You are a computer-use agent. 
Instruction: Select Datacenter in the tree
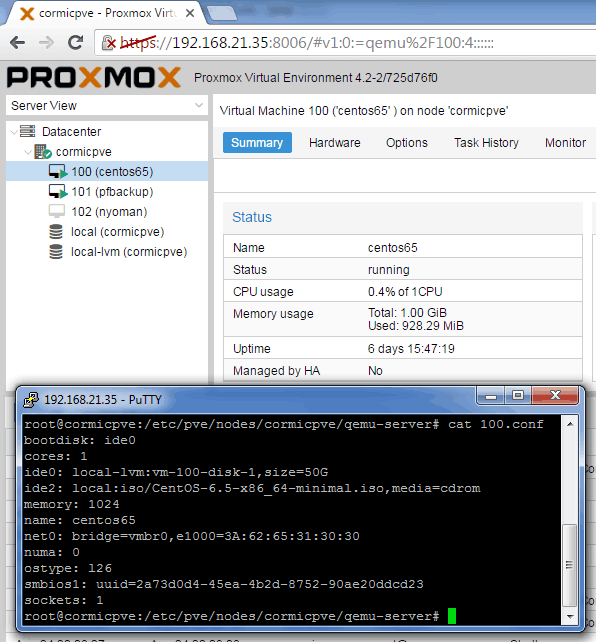(72, 132)
